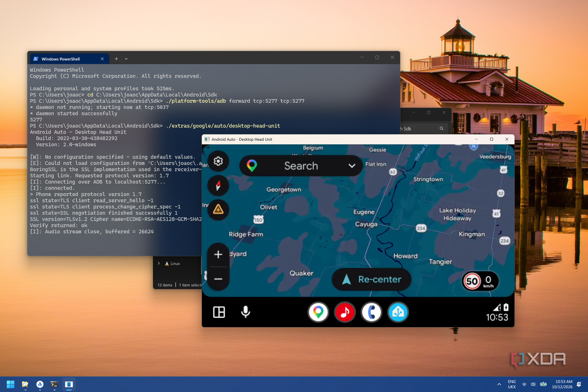Click the '13 items' status bar text

pyautogui.click(x=165, y=285)
